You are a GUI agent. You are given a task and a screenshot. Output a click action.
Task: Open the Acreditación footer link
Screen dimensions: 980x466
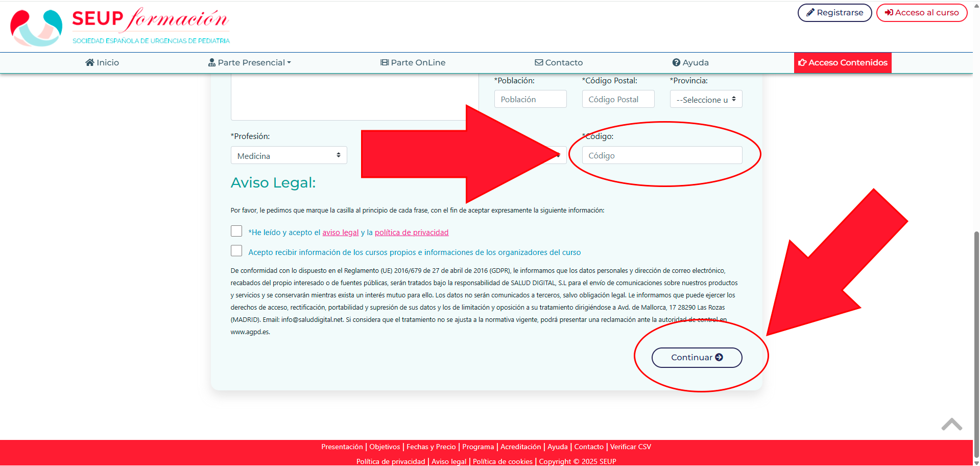point(520,447)
